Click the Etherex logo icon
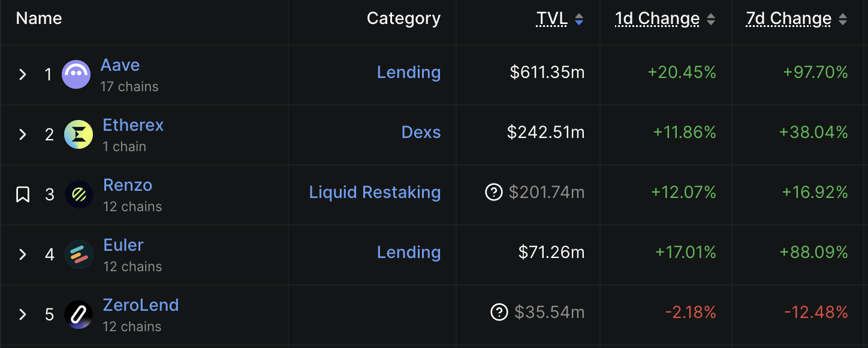 tap(79, 134)
